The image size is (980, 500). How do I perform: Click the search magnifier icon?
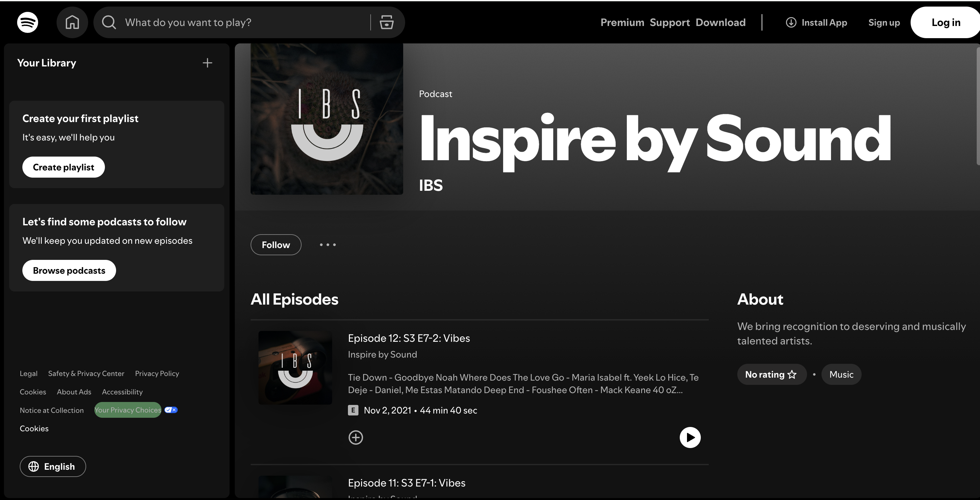[109, 22]
